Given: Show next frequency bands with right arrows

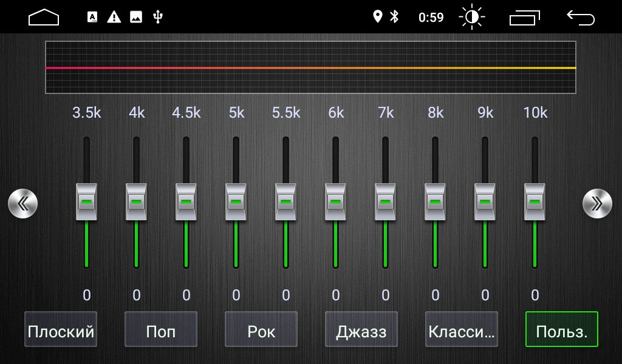Looking at the screenshot, I should [598, 204].
